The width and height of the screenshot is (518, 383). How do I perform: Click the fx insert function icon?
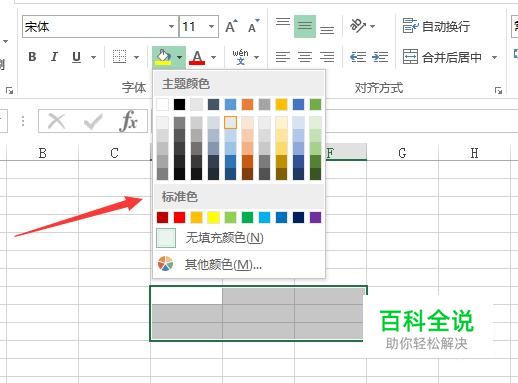128,121
